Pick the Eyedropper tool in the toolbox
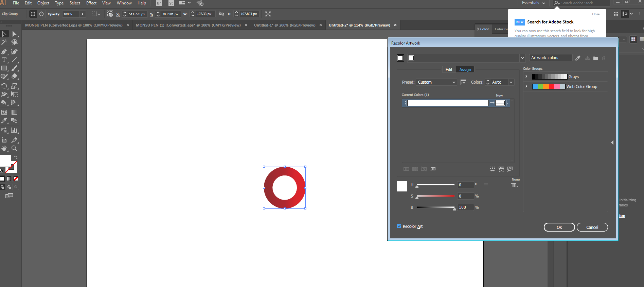 (x=4, y=120)
